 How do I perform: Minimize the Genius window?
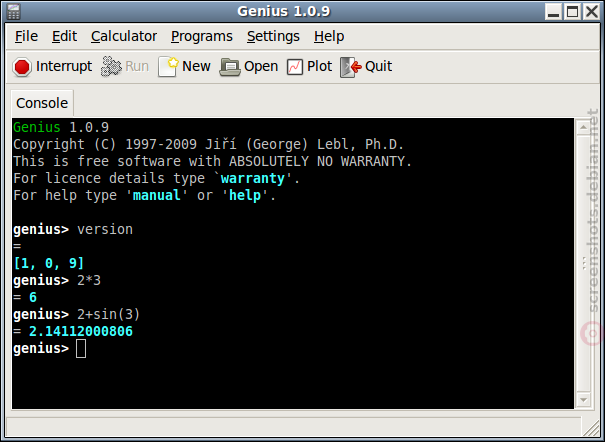point(554,12)
